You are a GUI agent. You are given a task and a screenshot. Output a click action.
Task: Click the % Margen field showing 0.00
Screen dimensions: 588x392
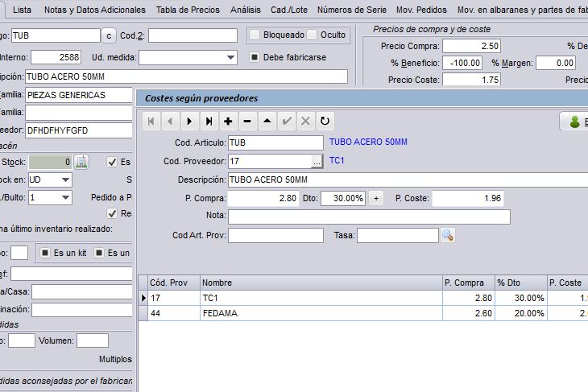(556, 63)
